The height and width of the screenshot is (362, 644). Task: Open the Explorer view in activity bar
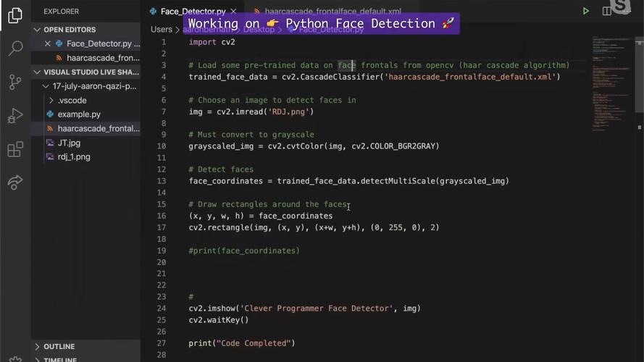[15, 15]
